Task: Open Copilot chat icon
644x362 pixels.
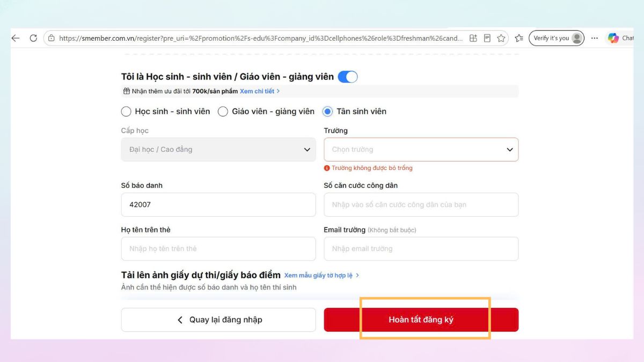Action: click(x=613, y=38)
